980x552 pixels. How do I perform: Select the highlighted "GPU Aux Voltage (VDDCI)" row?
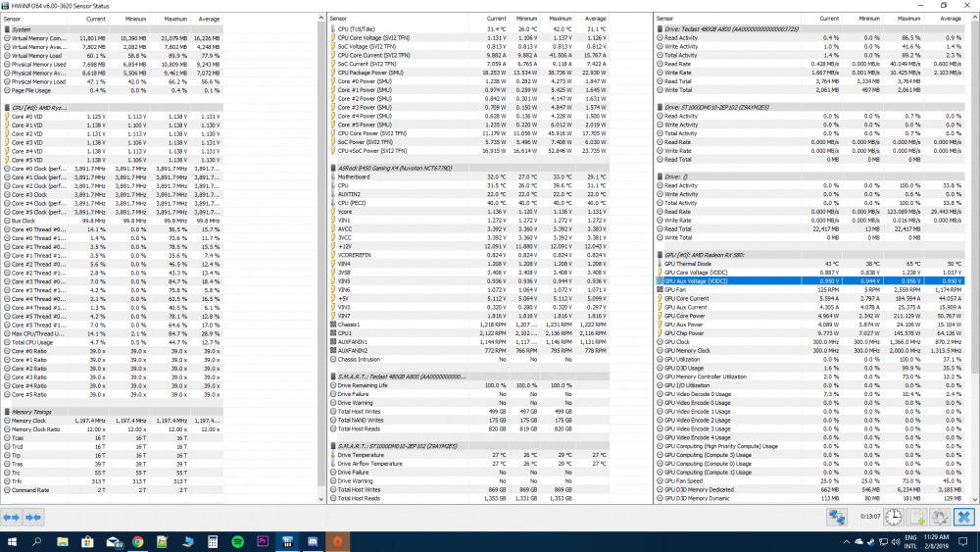click(810, 281)
